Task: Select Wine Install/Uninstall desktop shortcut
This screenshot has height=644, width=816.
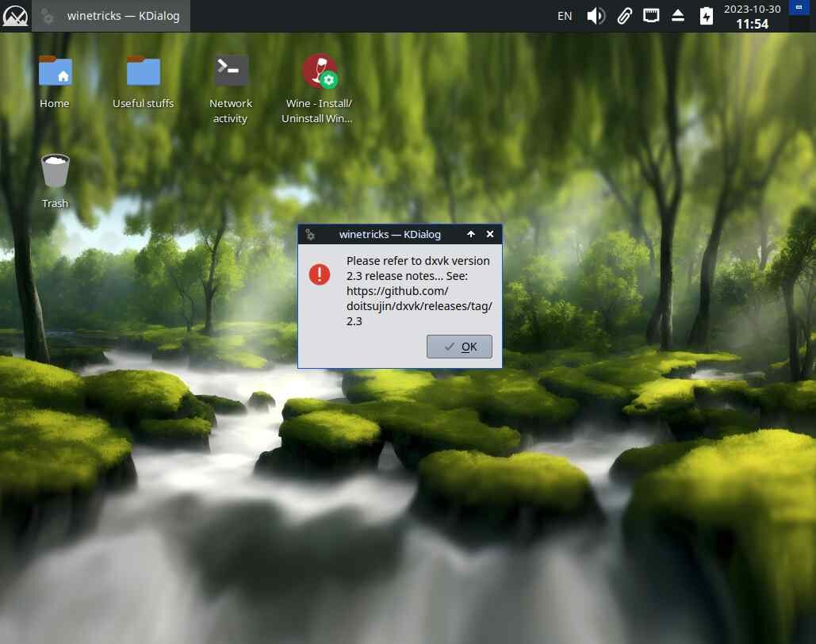Action: [318, 89]
